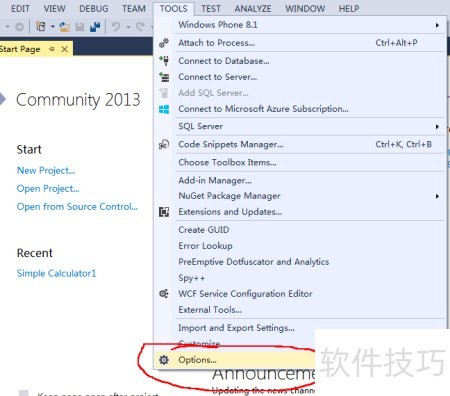Select the Start Page tab
This screenshot has width=450, height=396.
point(20,49)
